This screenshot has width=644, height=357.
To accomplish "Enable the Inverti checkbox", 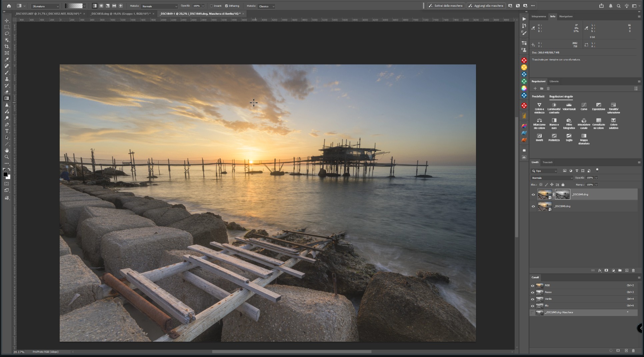I will (212, 6).
